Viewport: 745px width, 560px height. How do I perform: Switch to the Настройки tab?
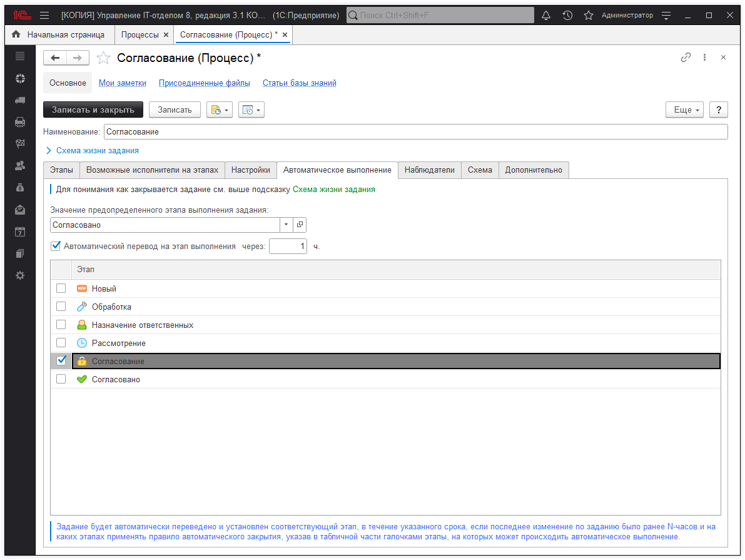click(250, 170)
